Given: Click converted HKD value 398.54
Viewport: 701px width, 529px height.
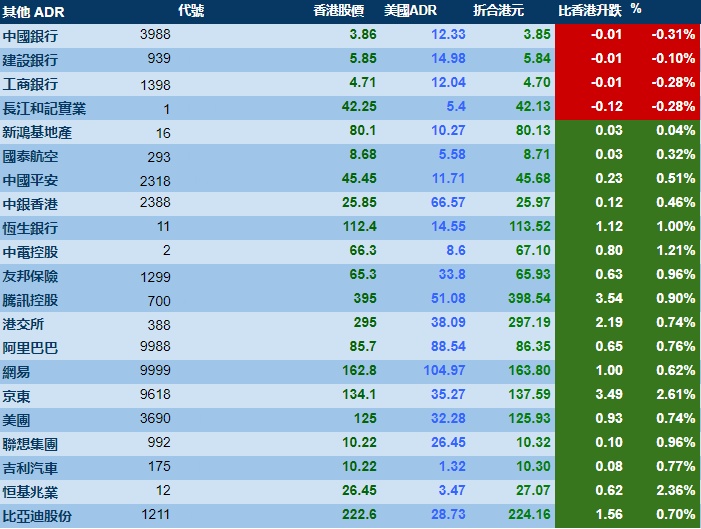Looking at the screenshot, I should (530, 299).
